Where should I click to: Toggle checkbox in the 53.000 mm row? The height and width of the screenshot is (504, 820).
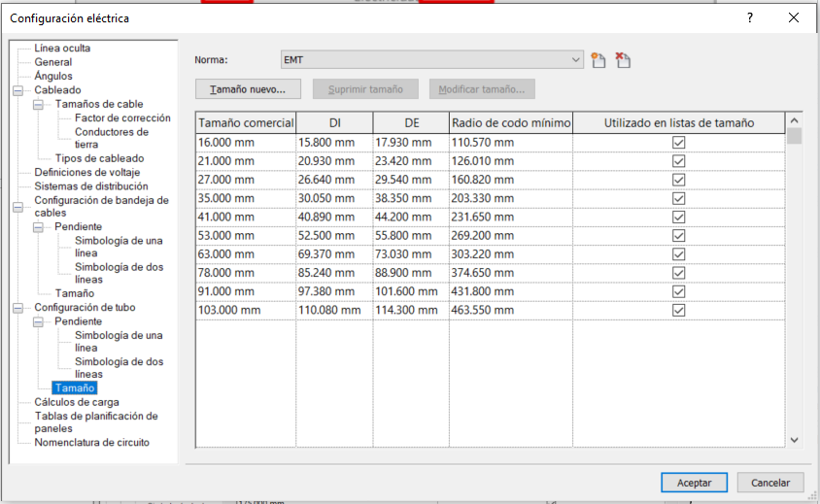point(679,236)
